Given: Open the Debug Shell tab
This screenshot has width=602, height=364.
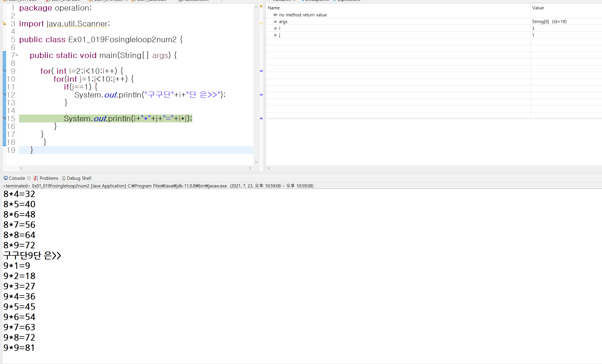Looking at the screenshot, I should pyautogui.click(x=79, y=178).
